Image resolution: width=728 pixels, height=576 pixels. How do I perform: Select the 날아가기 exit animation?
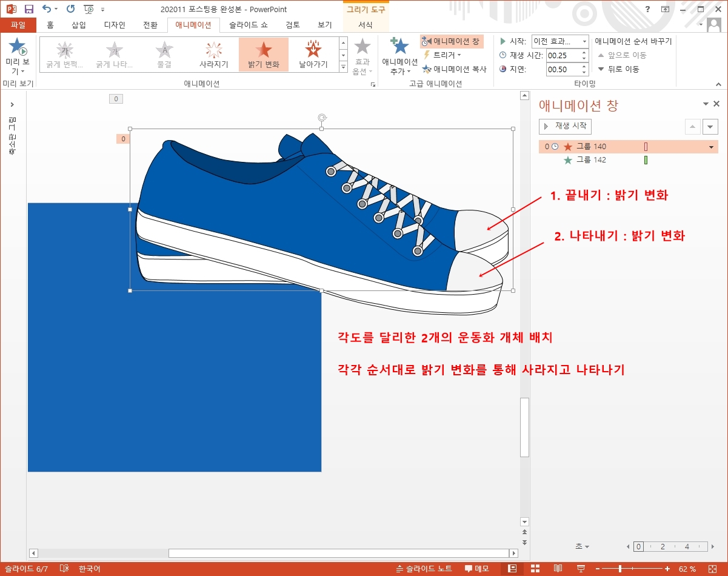[313, 55]
